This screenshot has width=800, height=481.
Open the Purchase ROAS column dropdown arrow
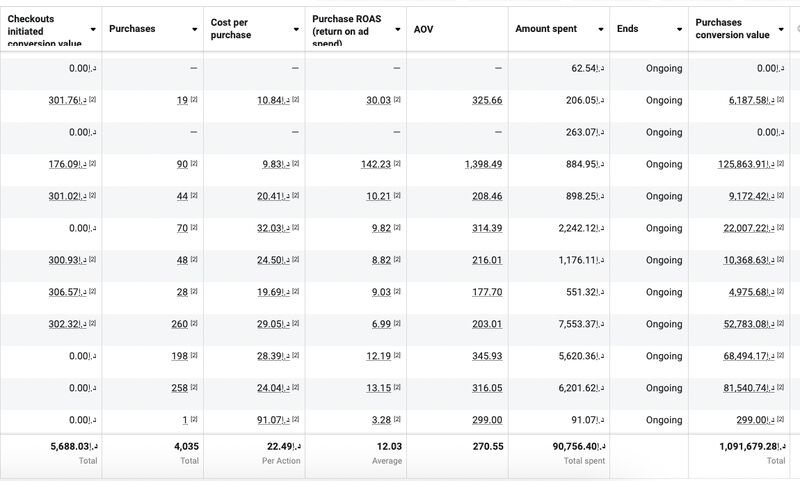(x=397, y=29)
